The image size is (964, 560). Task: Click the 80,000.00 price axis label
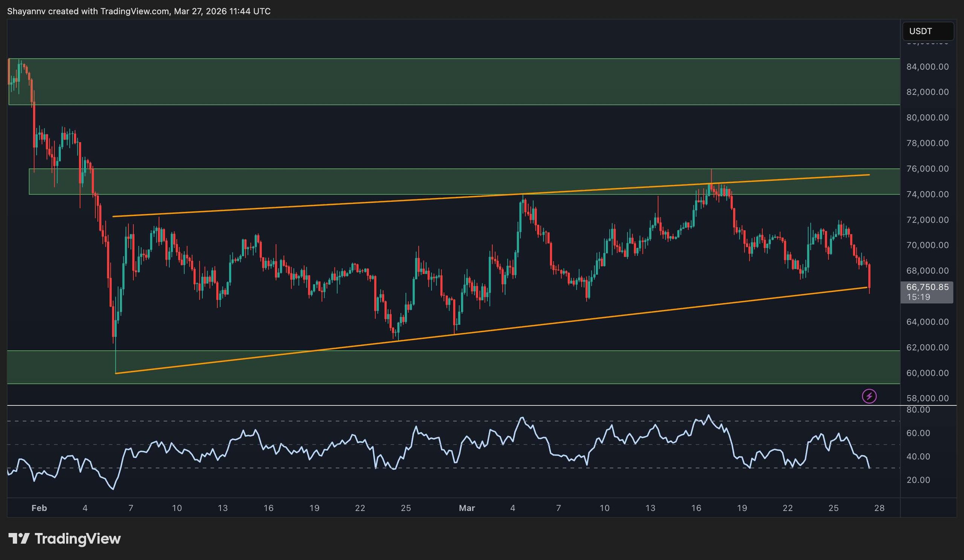click(927, 117)
